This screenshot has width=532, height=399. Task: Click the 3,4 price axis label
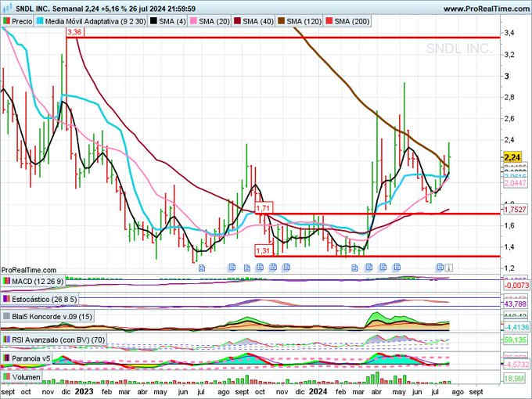click(509, 33)
